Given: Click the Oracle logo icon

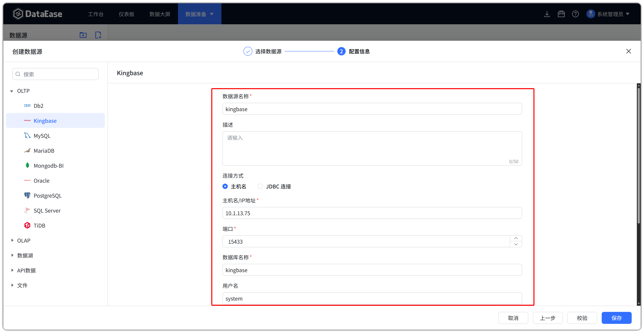Looking at the screenshot, I should click(27, 180).
